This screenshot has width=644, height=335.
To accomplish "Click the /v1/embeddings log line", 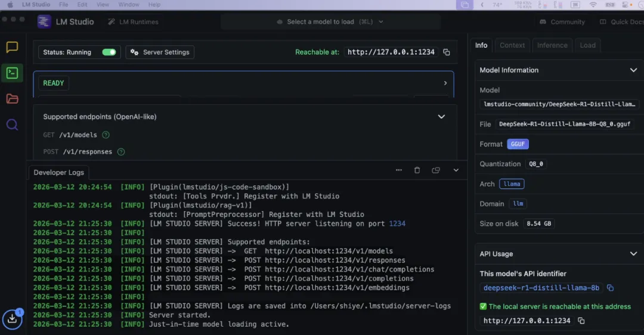I will tap(221, 288).
